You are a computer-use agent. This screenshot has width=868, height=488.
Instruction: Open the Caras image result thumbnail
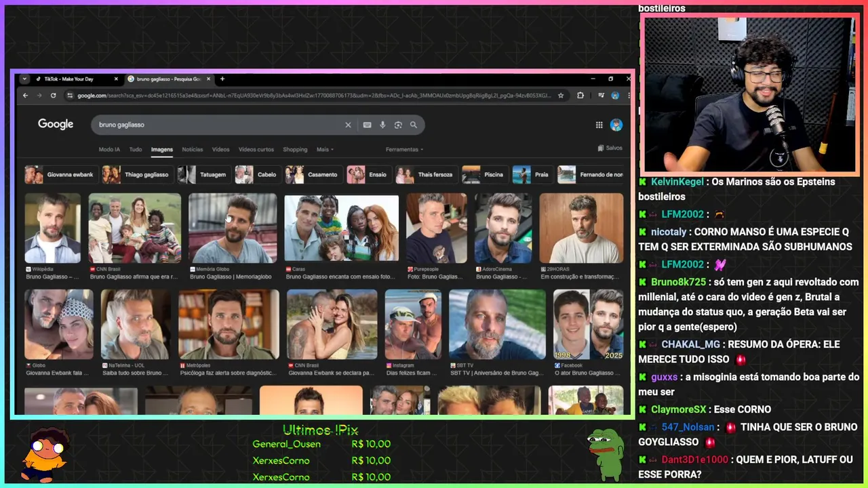click(x=342, y=228)
